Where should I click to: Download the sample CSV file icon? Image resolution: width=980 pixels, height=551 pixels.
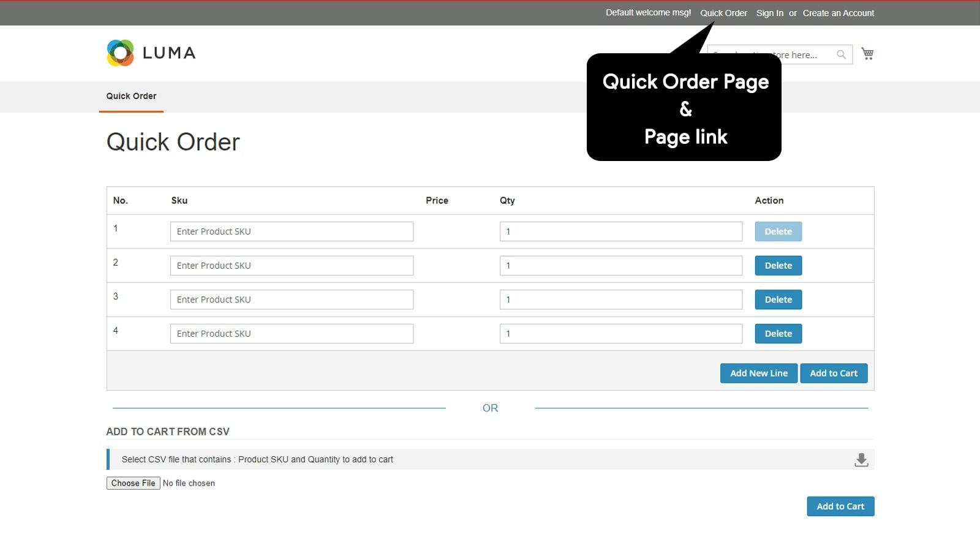pos(861,460)
